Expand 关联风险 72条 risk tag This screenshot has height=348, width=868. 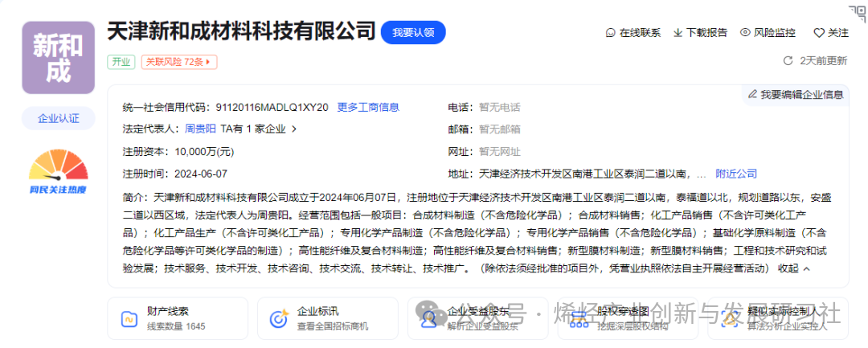pyautogui.click(x=178, y=61)
